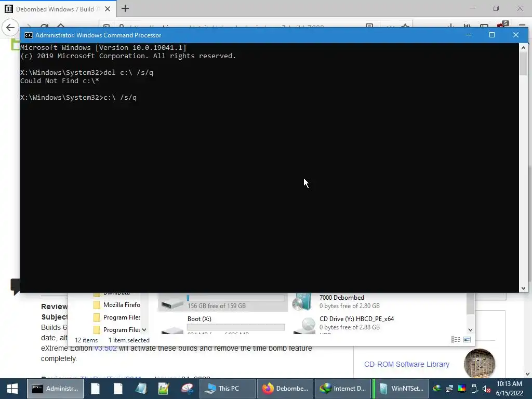532x399 pixels.
Task: Launch the blue notebook taskbar icon
Action: [141, 389]
